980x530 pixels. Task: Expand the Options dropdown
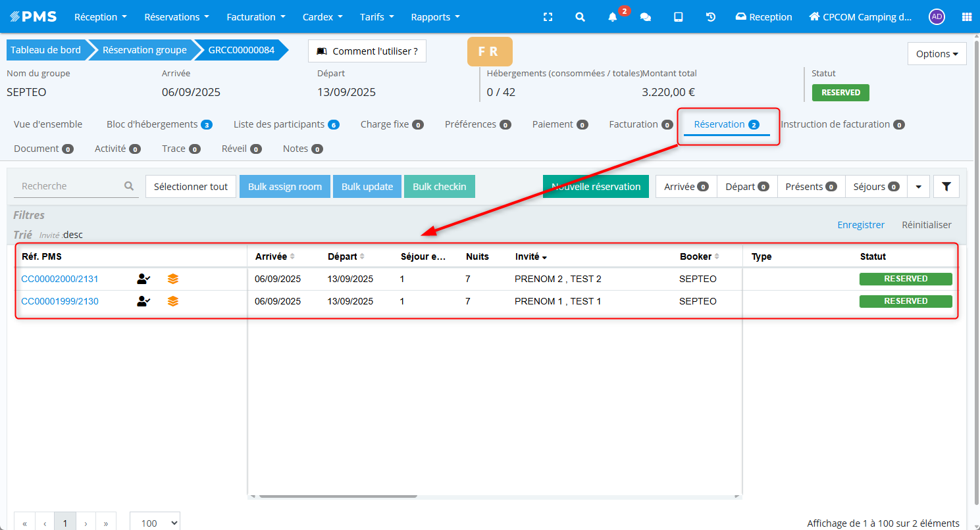tap(937, 54)
